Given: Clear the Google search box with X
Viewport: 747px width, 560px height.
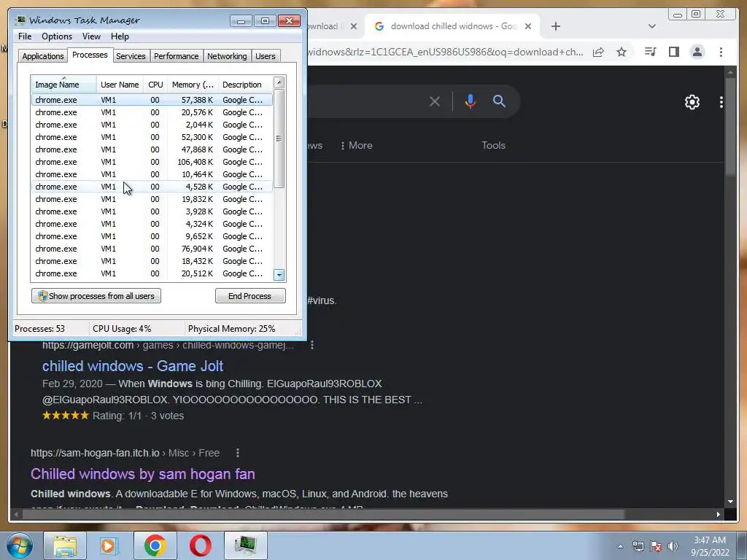Looking at the screenshot, I should (x=434, y=101).
